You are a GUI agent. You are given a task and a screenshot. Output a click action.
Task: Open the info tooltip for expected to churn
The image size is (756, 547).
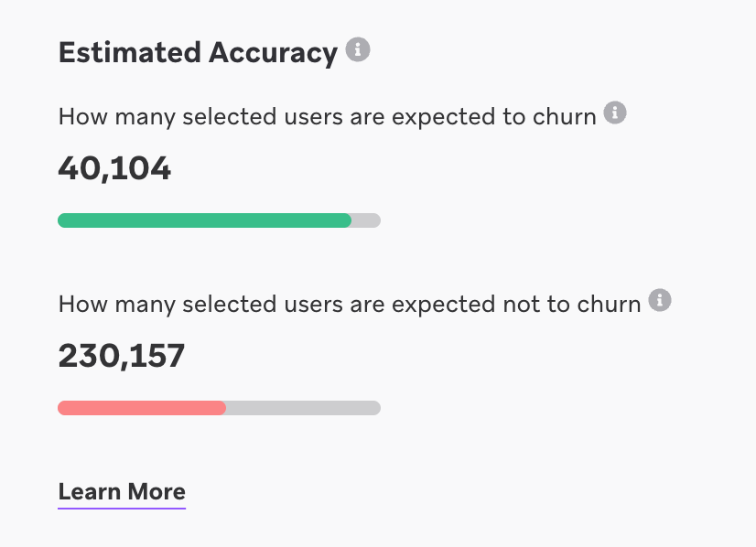pos(615,113)
